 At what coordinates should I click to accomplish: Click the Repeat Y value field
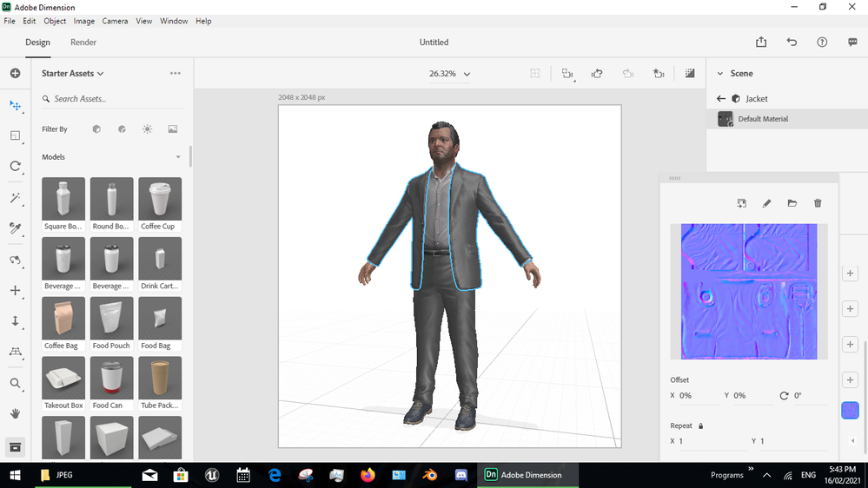pos(792,441)
